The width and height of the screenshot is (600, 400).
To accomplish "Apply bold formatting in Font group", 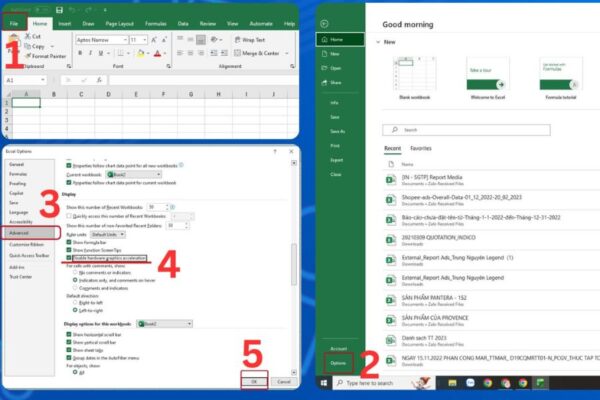I will click(77, 53).
